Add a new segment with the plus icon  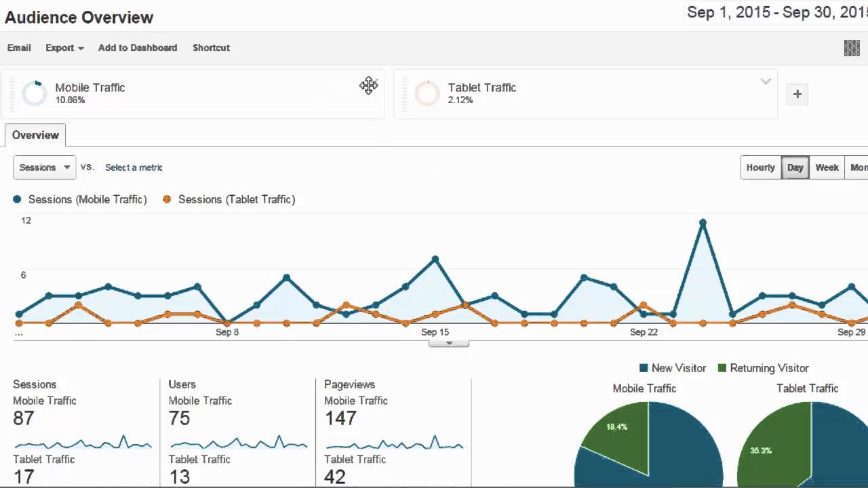click(797, 94)
